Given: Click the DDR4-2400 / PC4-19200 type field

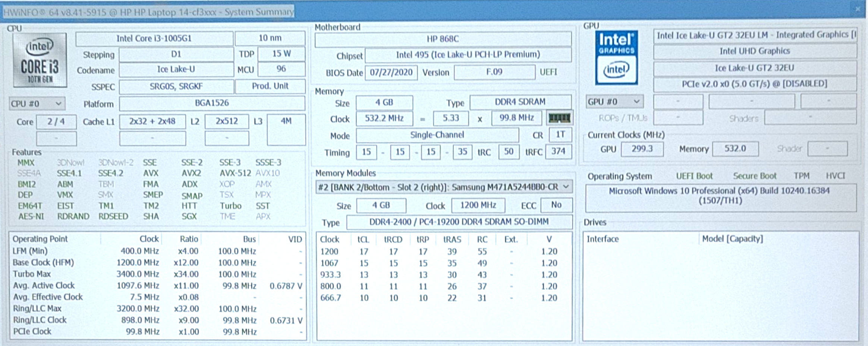Looking at the screenshot, I should [x=459, y=222].
